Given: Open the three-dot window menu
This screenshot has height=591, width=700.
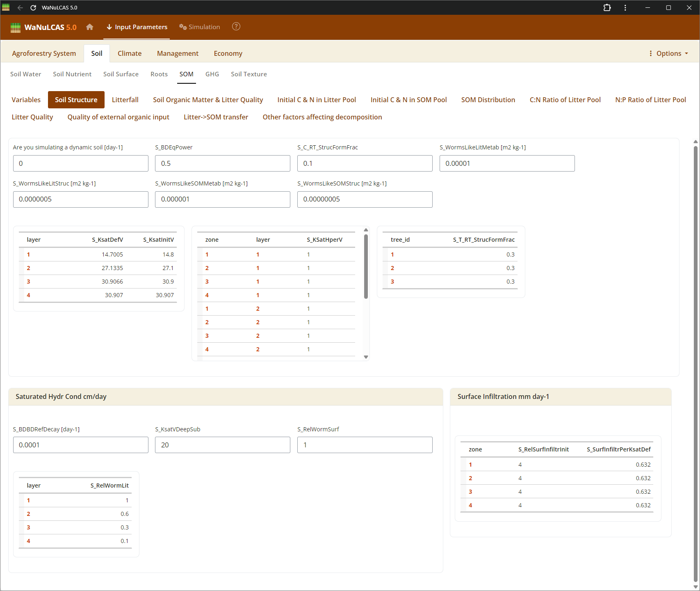Looking at the screenshot, I should [625, 8].
